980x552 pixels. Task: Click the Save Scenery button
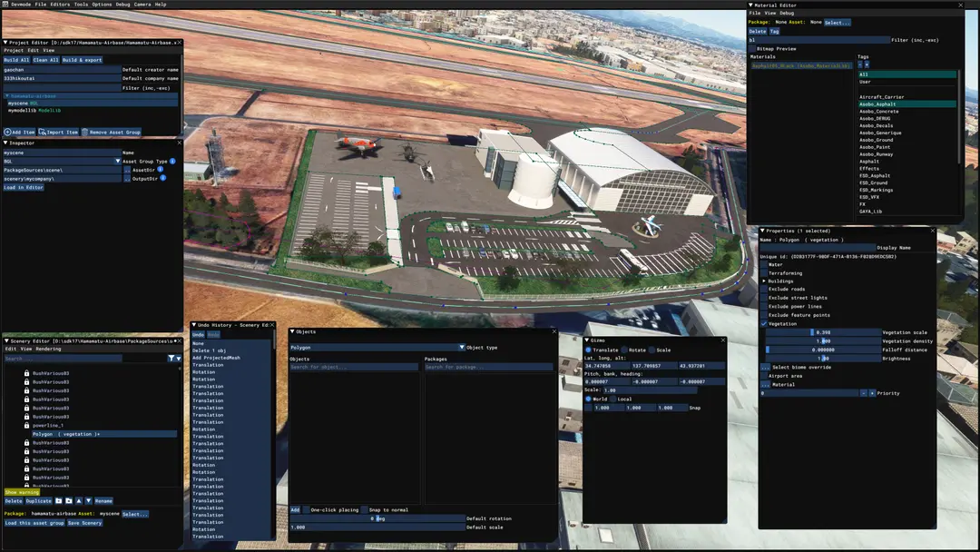(x=84, y=523)
